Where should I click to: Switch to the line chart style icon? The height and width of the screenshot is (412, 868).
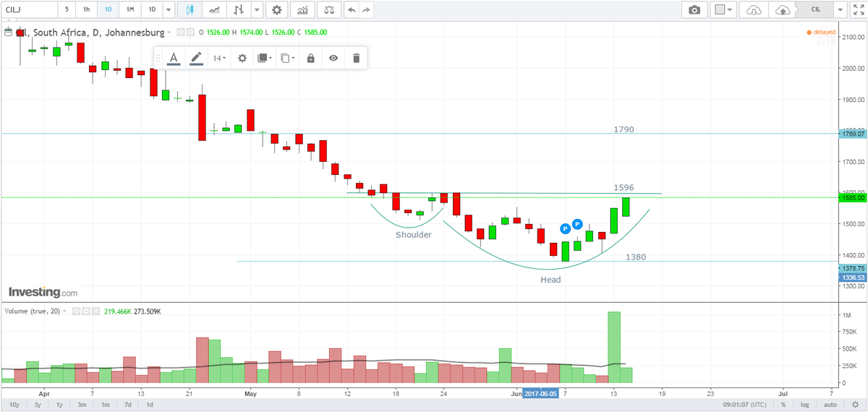tap(214, 10)
